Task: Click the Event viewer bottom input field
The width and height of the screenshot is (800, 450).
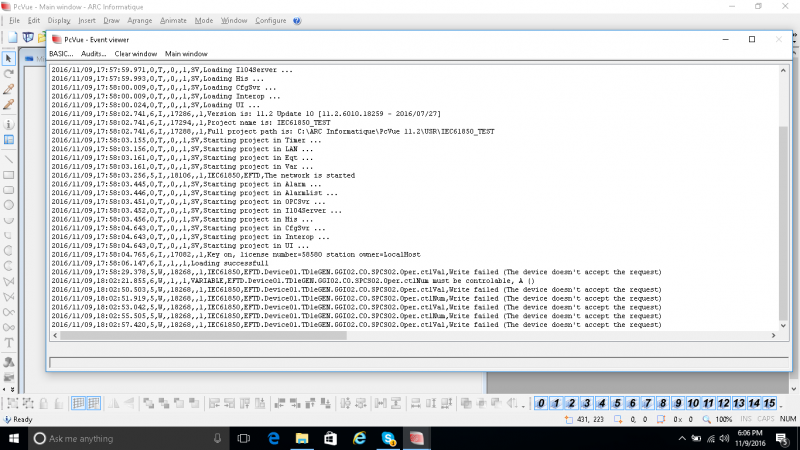Action: point(419,363)
